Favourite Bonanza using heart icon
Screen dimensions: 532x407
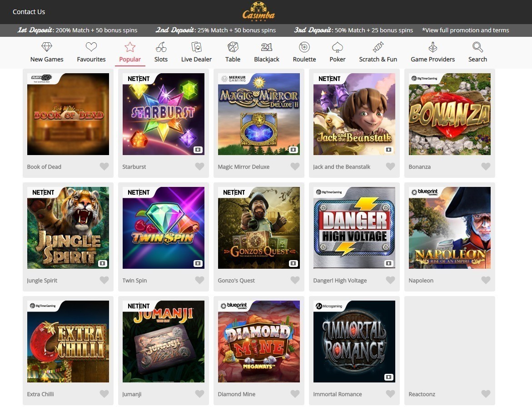pos(486,166)
